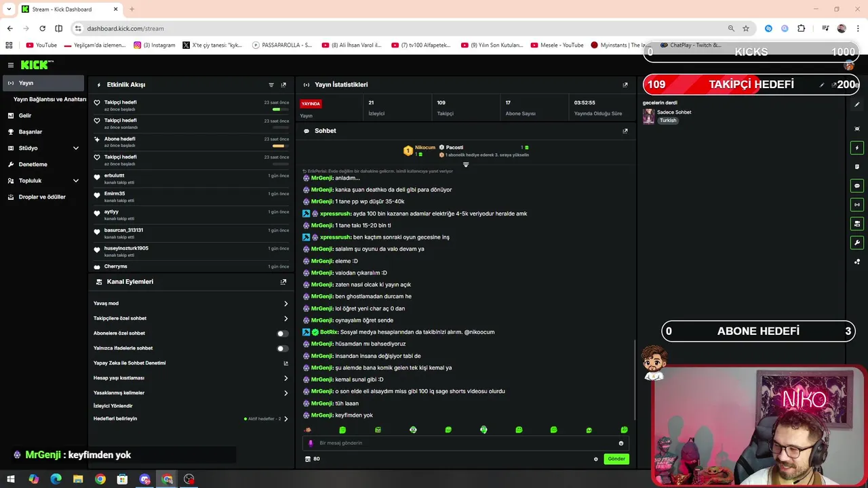
Task: Click the lightning bolt icon in right sidebar
Action: [x=857, y=148]
